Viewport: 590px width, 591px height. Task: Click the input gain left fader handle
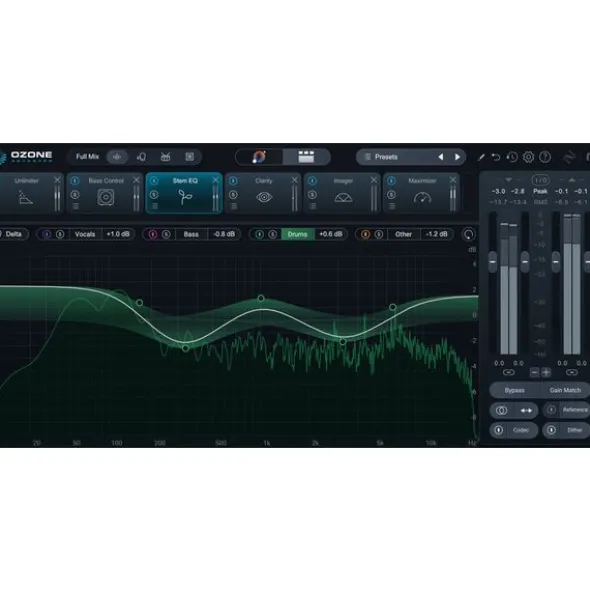coord(492,262)
